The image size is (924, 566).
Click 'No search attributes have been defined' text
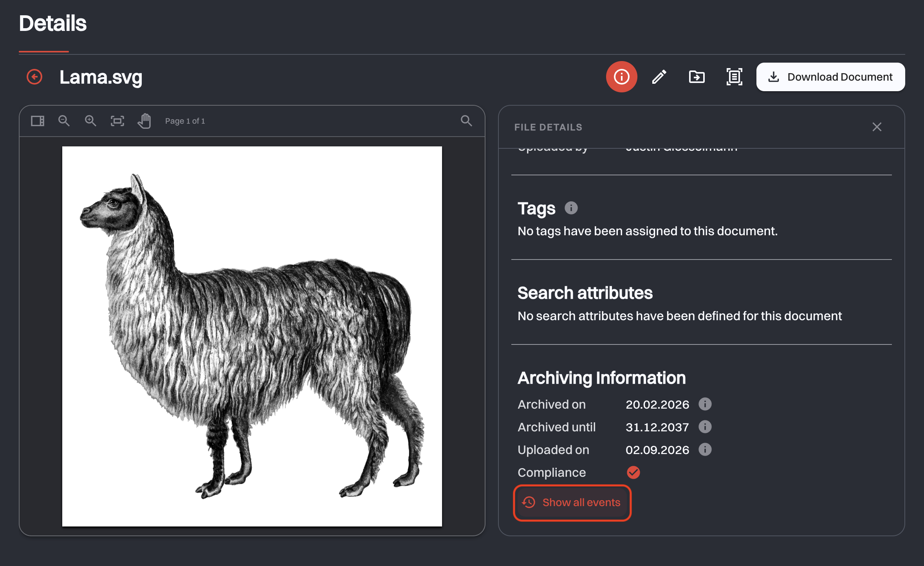(x=680, y=316)
